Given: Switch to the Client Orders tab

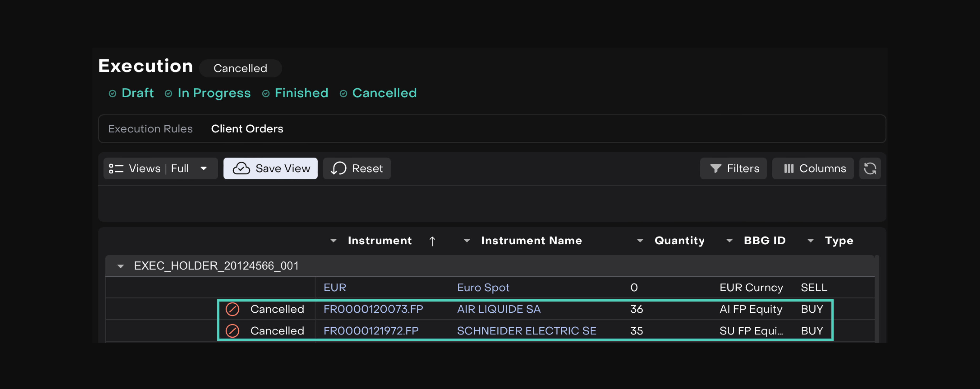Looking at the screenshot, I should tap(247, 129).
